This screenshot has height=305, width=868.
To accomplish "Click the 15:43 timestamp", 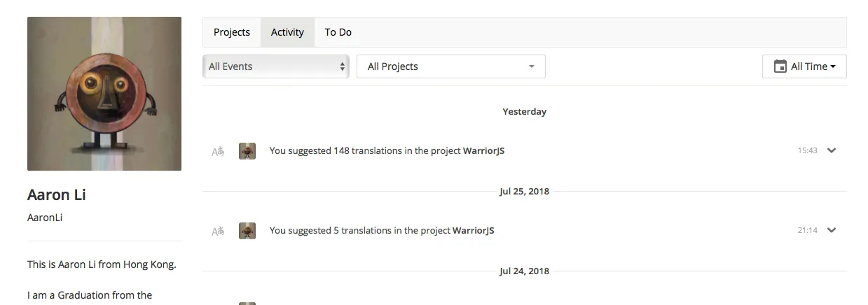I will pos(808,150).
